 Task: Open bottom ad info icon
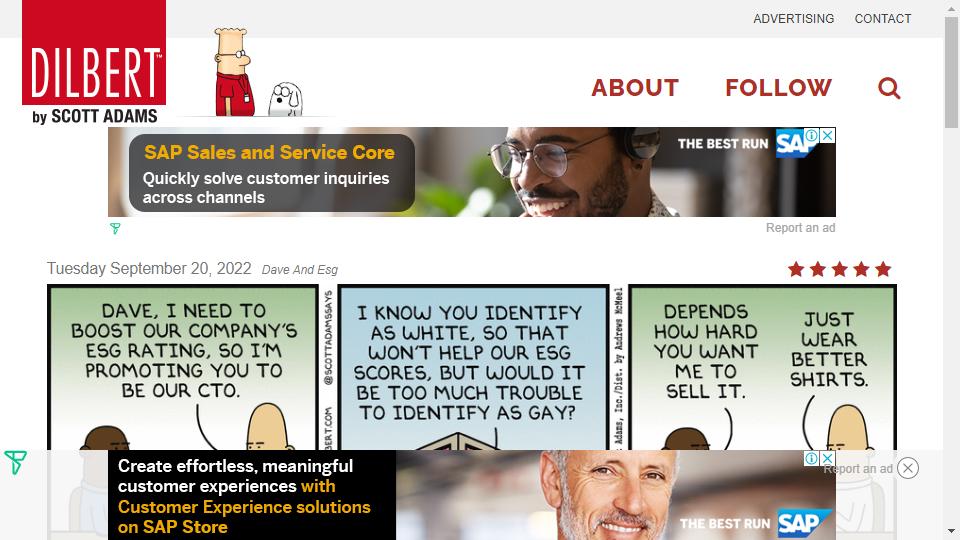[811, 458]
